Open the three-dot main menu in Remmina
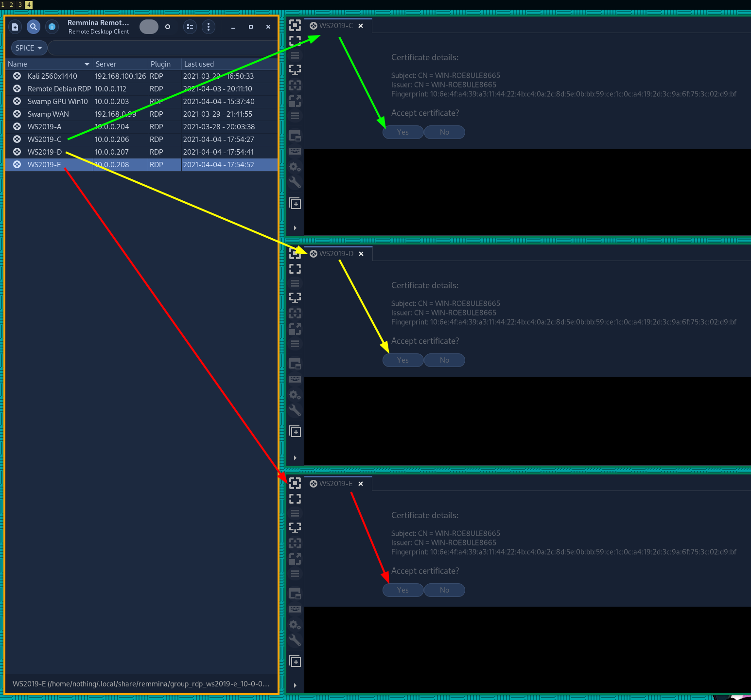 click(x=209, y=27)
